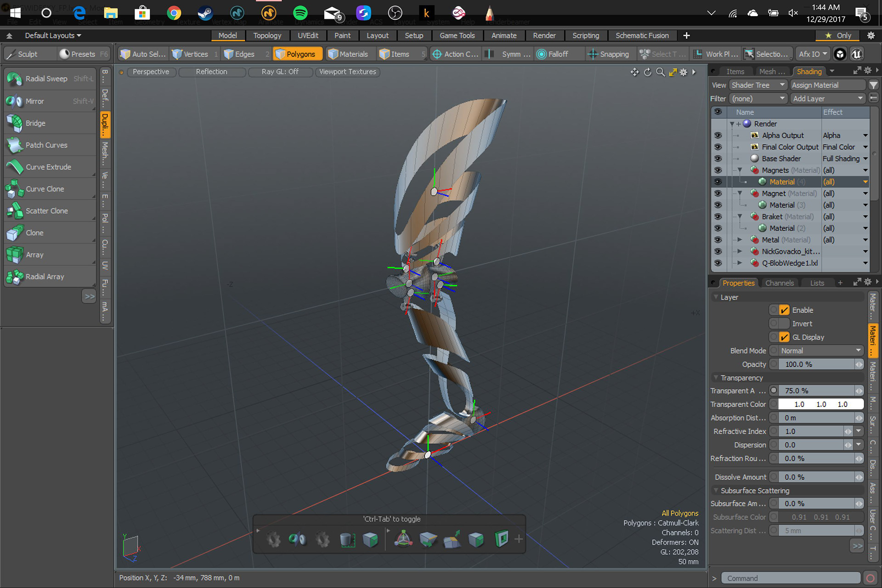This screenshot has height=588, width=882.
Task: Select the Radial Sweep tool
Action: 46,79
